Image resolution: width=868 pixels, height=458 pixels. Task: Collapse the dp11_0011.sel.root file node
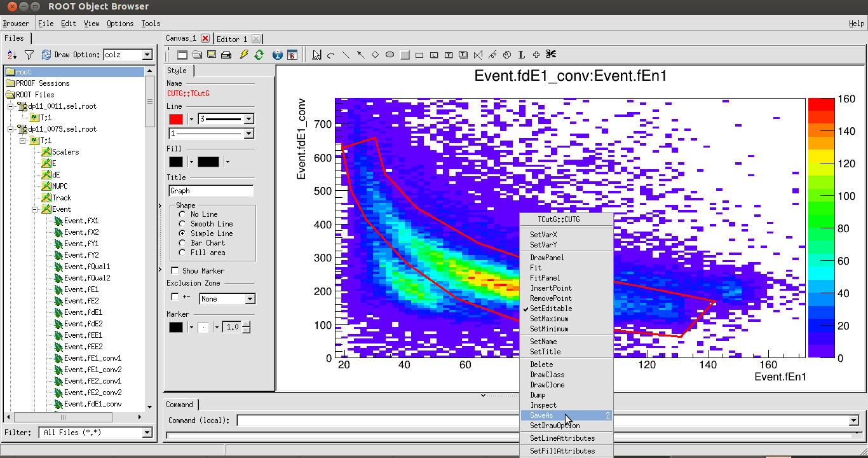11,106
